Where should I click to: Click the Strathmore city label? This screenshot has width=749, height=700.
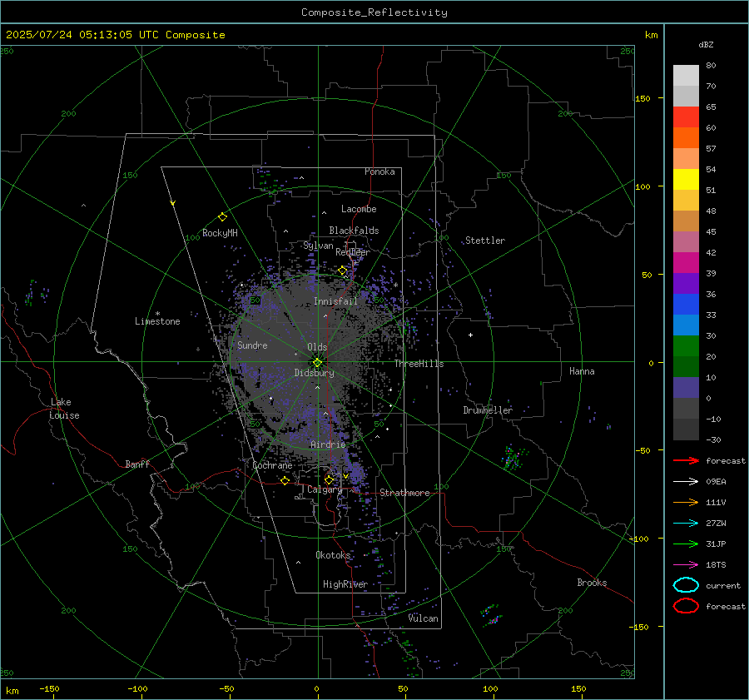404,493
